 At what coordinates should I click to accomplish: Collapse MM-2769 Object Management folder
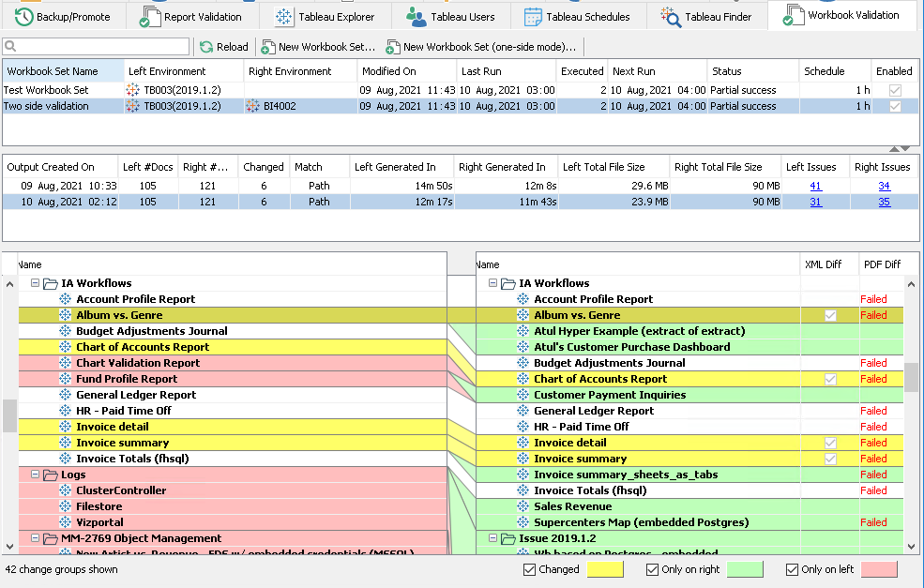pos(36,538)
